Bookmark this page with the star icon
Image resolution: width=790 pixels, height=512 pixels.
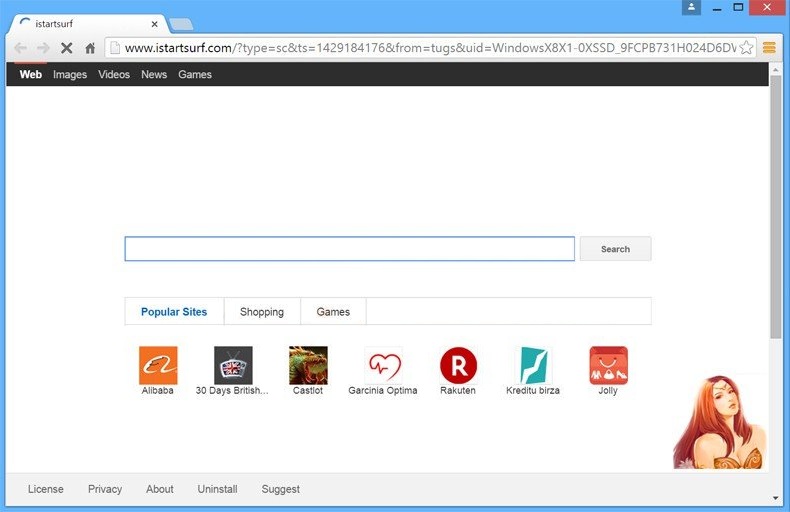[746, 47]
